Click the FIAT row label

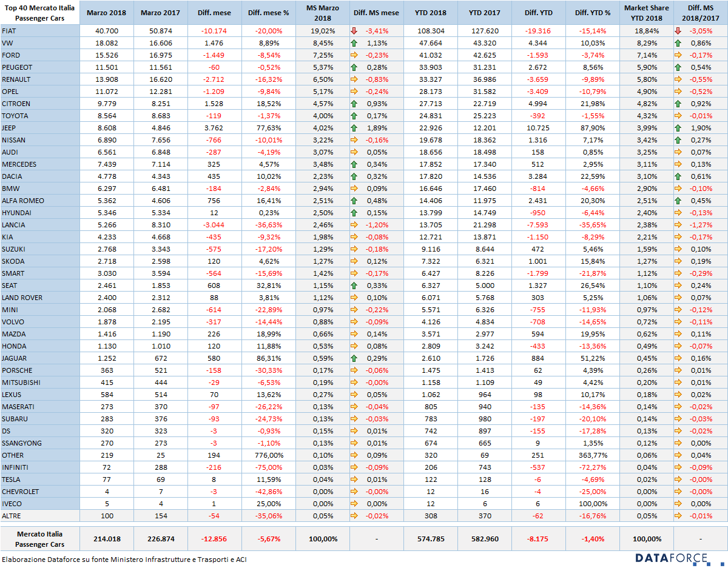(x=40, y=31)
